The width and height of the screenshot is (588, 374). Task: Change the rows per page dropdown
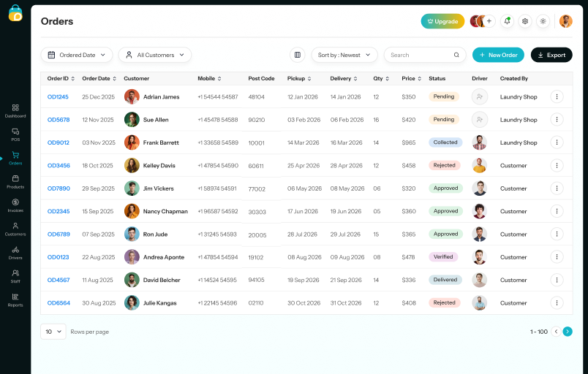(x=53, y=332)
